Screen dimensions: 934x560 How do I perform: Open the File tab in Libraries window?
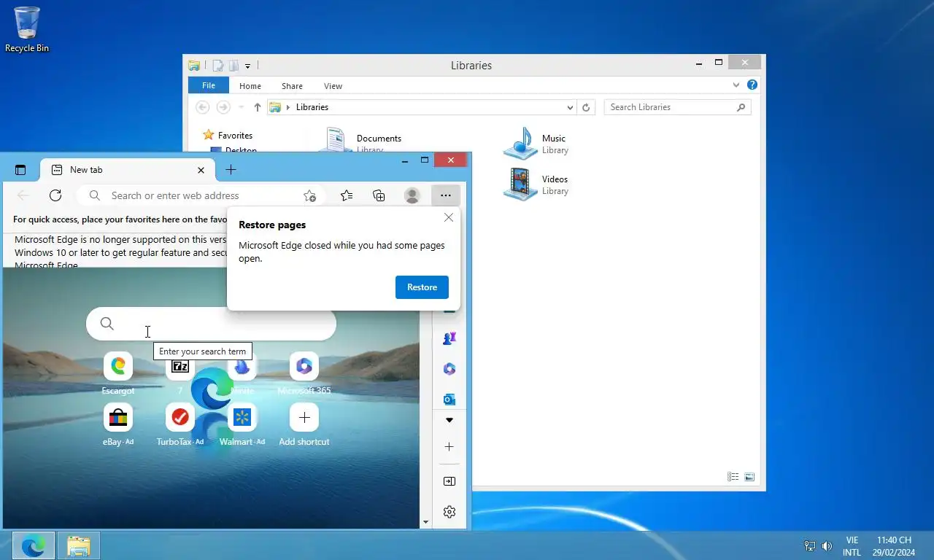pyautogui.click(x=209, y=85)
